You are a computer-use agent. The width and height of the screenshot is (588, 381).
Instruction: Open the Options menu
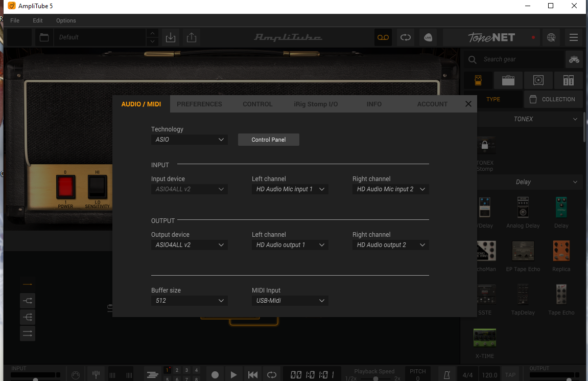pyautogui.click(x=66, y=20)
